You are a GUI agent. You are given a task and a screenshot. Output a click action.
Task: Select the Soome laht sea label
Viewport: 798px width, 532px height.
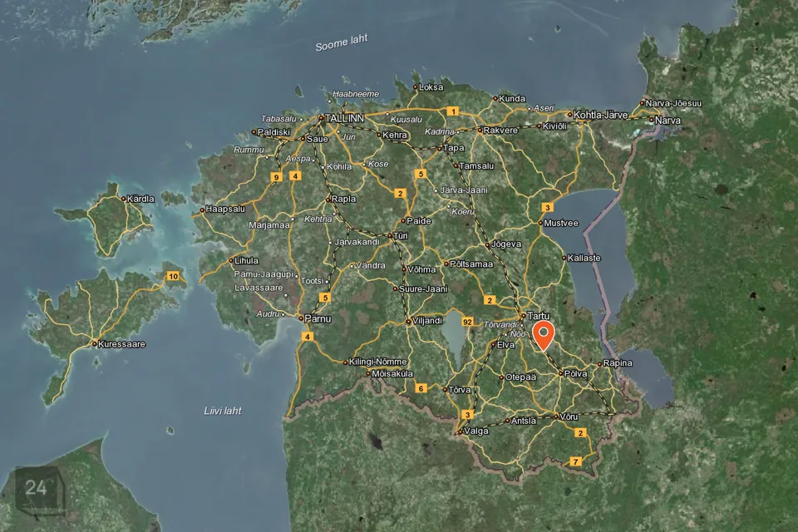click(x=341, y=43)
